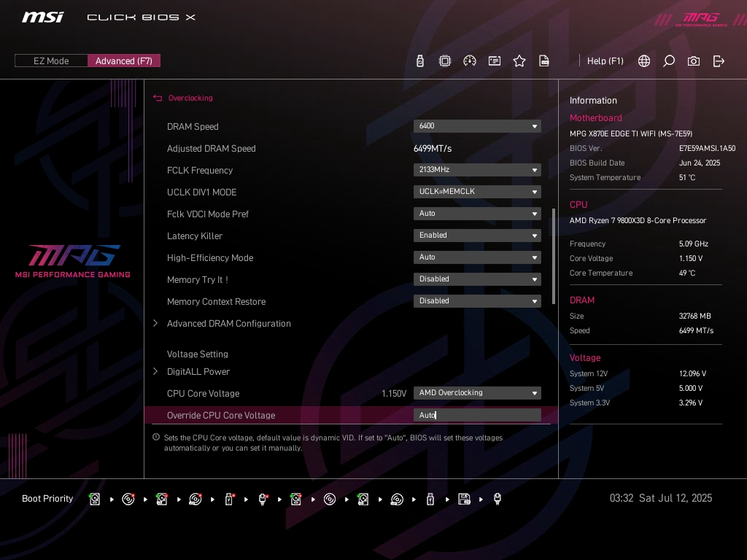Click the Overclocking breadcrumb link

click(190, 98)
